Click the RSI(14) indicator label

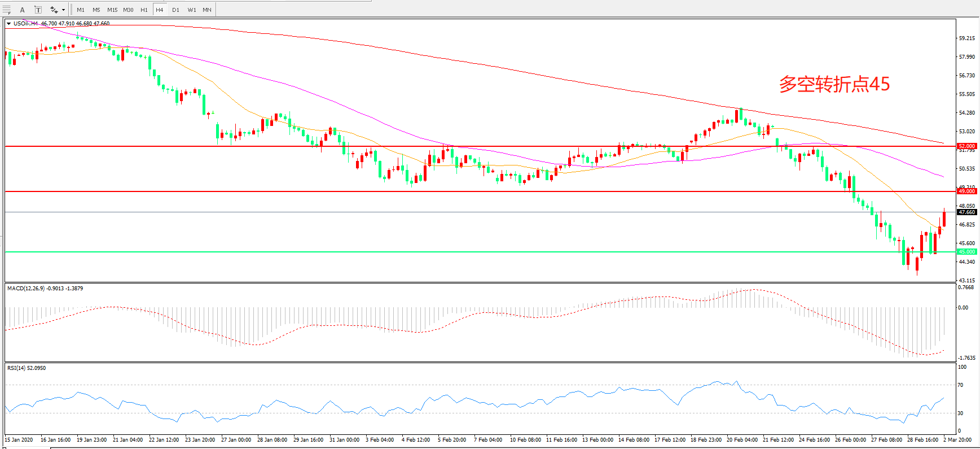[x=27, y=368]
